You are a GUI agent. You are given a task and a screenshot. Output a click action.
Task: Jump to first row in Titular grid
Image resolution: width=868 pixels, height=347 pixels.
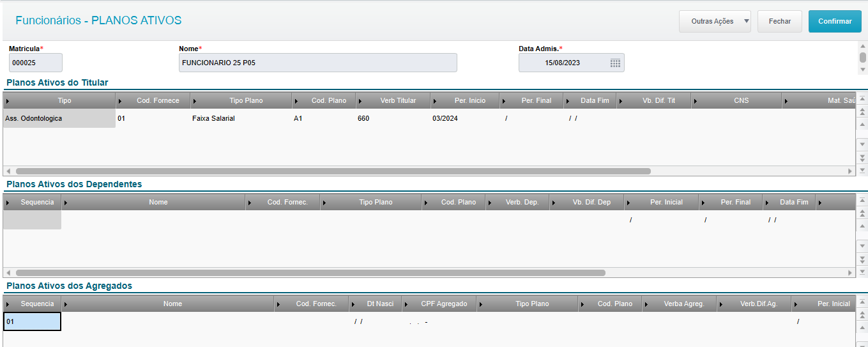(x=862, y=98)
